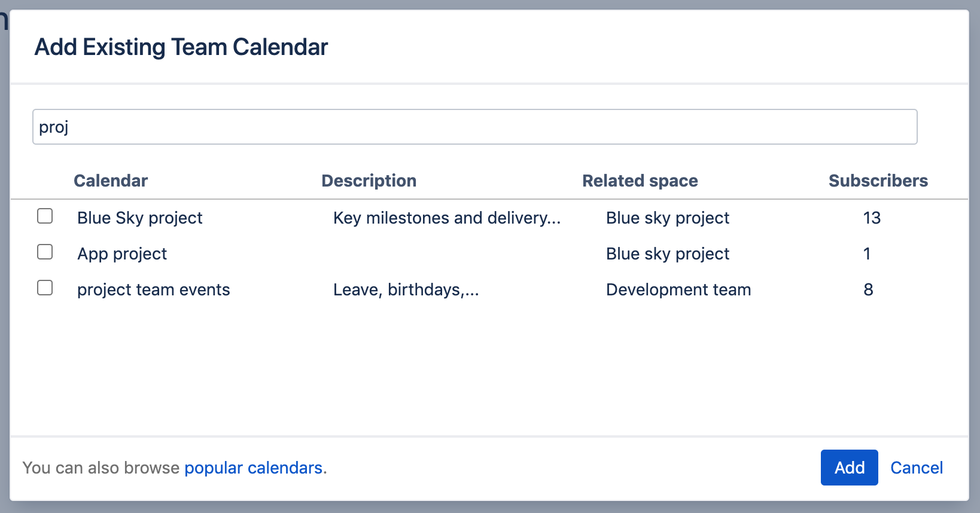
Task: Click the Subscribers column header
Action: [x=878, y=181]
